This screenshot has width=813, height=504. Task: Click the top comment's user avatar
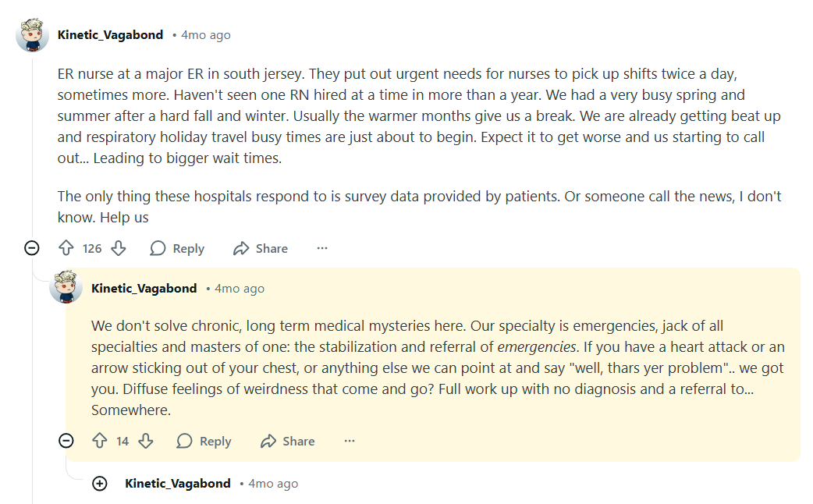click(x=32, y=35)
